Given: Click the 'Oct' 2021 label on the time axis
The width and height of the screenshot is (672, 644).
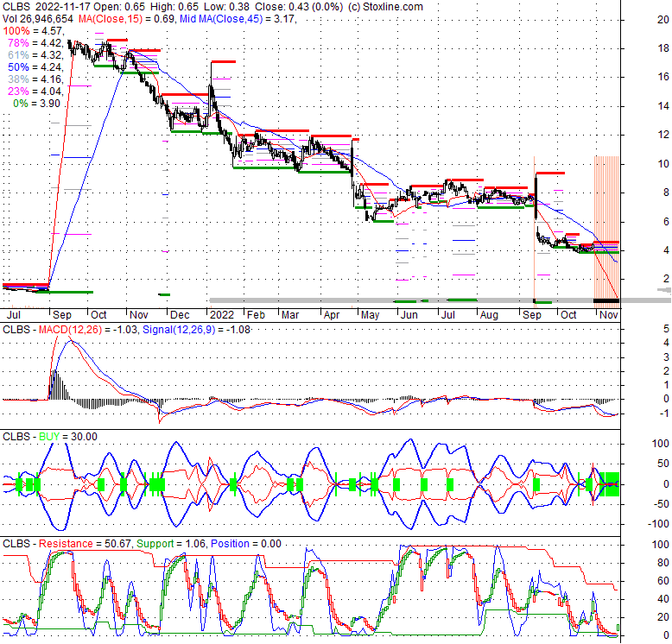Looking at the screenshot, I should coord(98,315).
